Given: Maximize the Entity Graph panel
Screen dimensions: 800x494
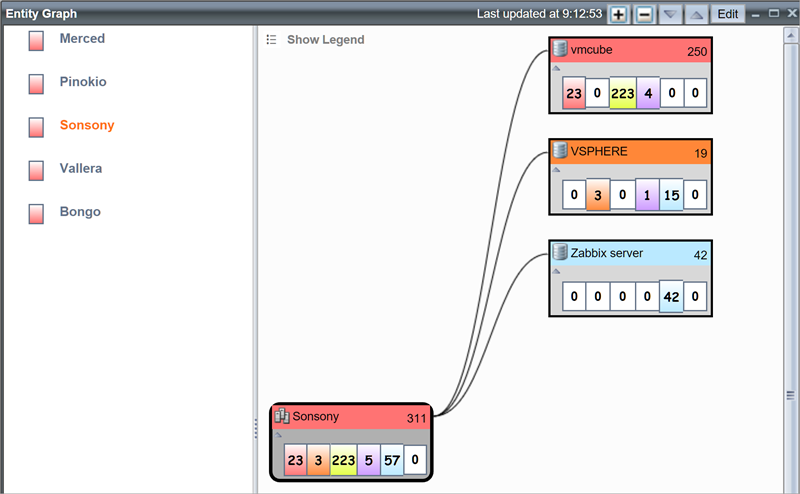Looking at the screenshot, I should tap(774, 13).
